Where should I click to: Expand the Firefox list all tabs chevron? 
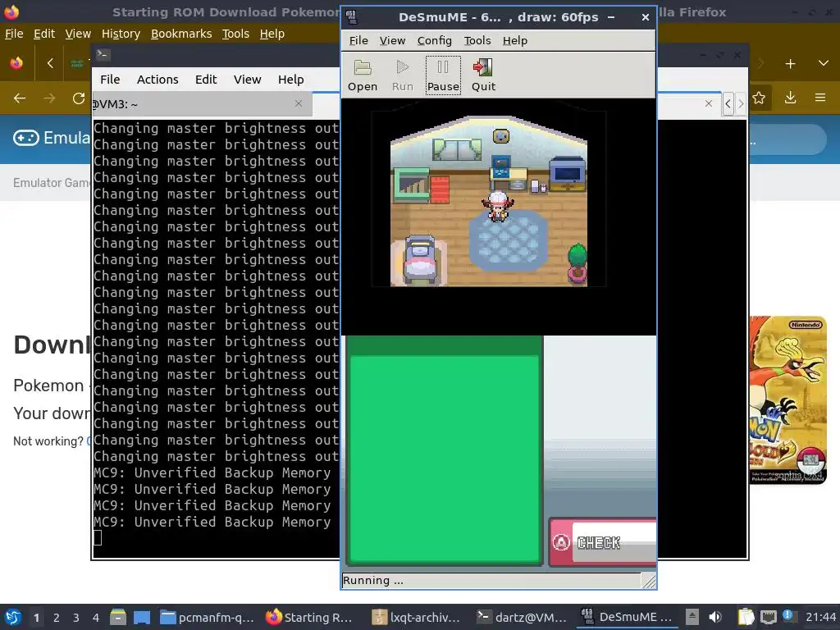[x=824, y=63]
